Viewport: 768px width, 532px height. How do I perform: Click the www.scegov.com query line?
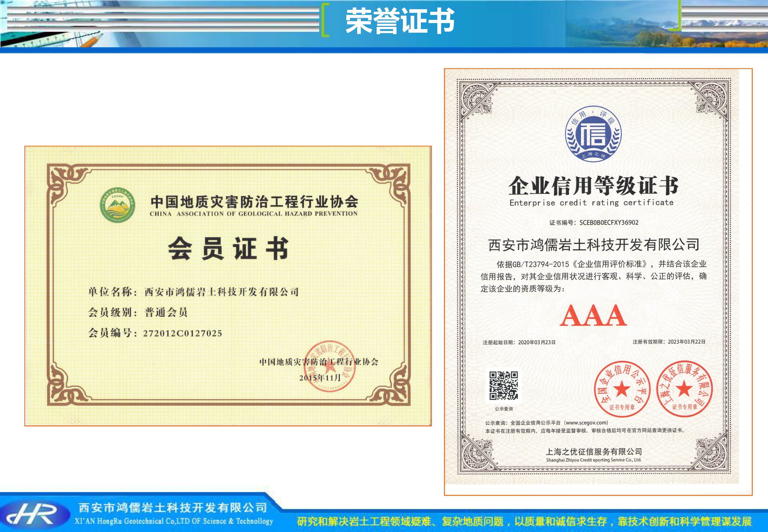[547, 423]
